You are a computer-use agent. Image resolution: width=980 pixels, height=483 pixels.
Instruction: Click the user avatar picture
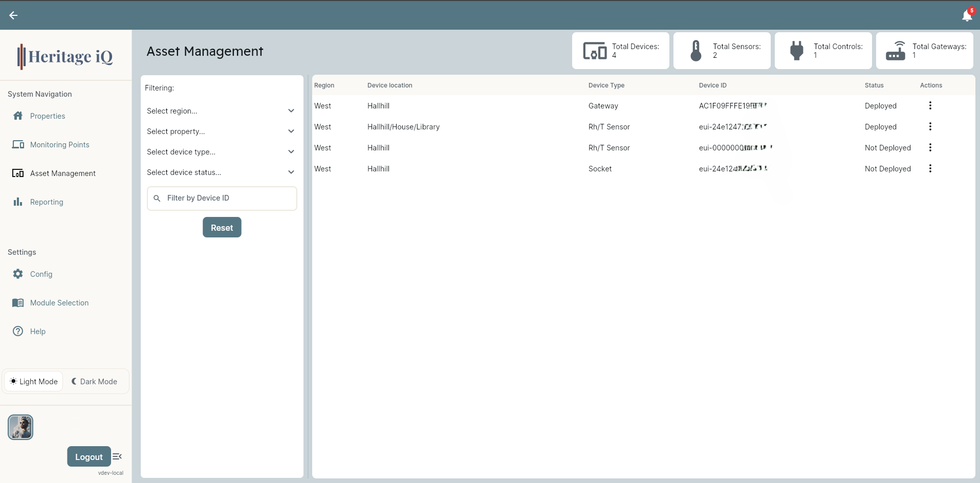coord(20,427)
